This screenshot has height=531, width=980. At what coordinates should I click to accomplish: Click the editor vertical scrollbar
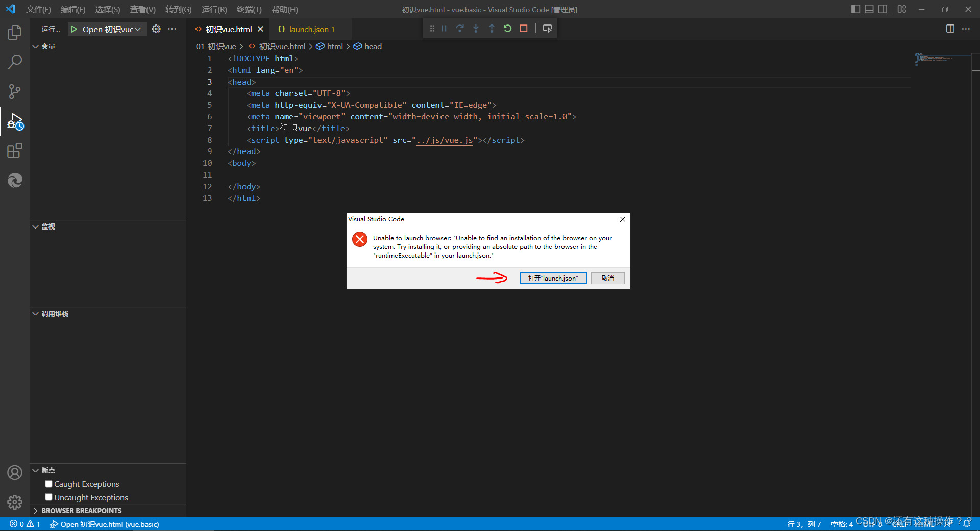click(x=975, y=286)
